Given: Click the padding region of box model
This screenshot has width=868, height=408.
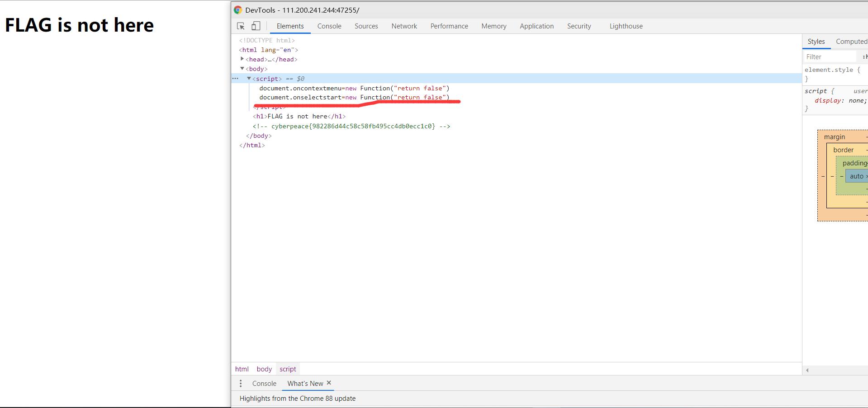Looking at the screenshot, I should [x=855, y=163].
